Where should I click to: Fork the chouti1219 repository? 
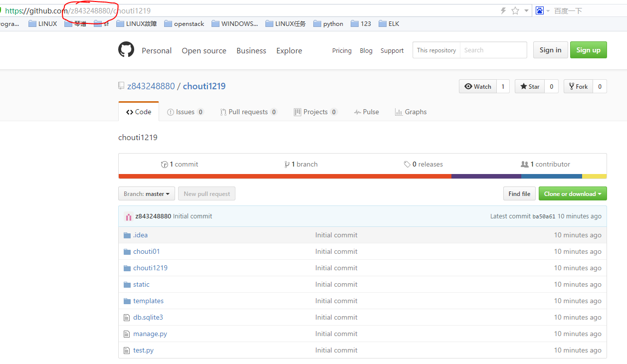click(578, 86)
